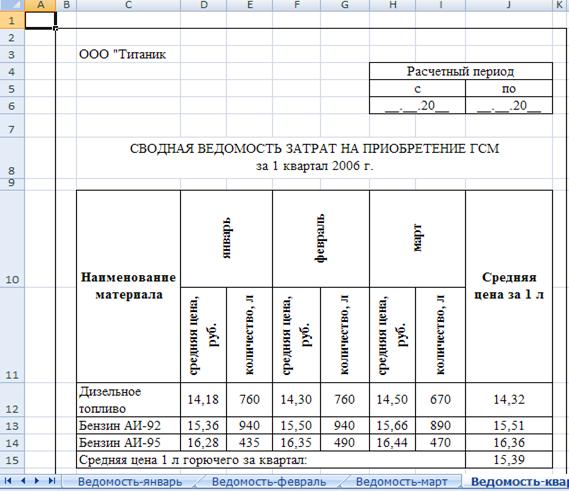This screenshot has width=569, height=491.
Task: Click the Средняя цена за 1 л header
Action: [509, 286]
